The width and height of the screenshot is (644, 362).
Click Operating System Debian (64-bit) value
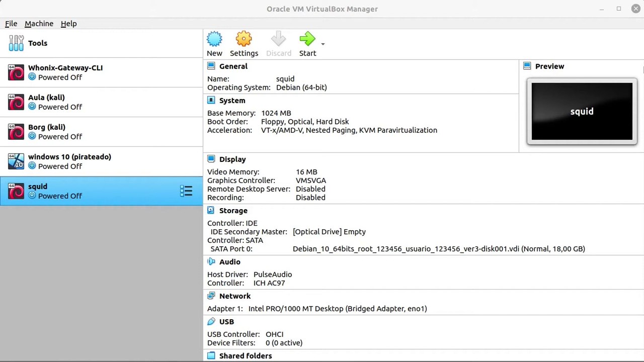click(x=301, y=87)
